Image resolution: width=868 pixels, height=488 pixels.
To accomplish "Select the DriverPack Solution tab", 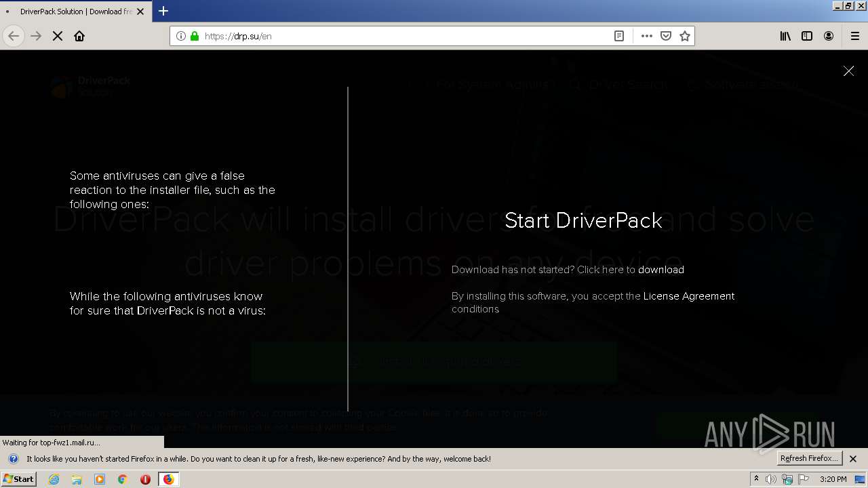I will 75,11.
